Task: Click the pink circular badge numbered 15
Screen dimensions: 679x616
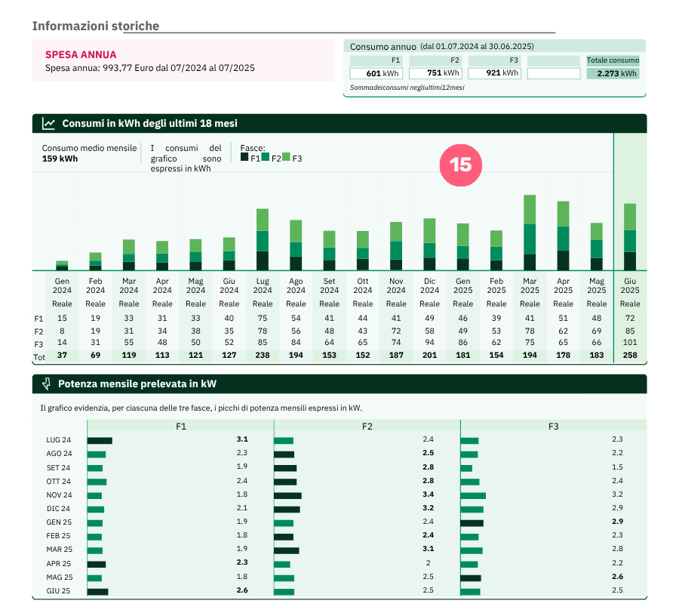Action: (460, 165)
